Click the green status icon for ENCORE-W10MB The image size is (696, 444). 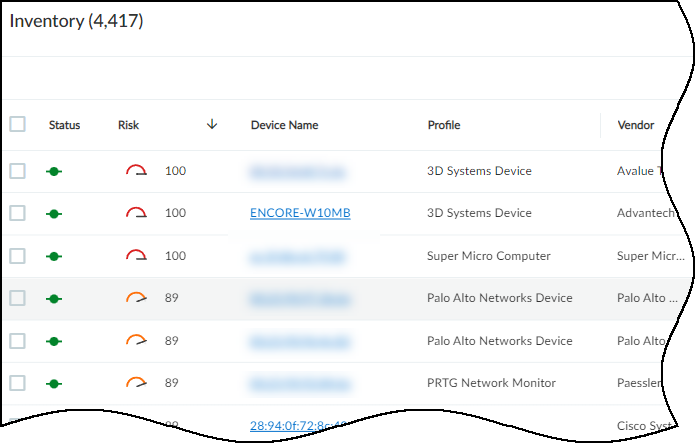point(55,214)
